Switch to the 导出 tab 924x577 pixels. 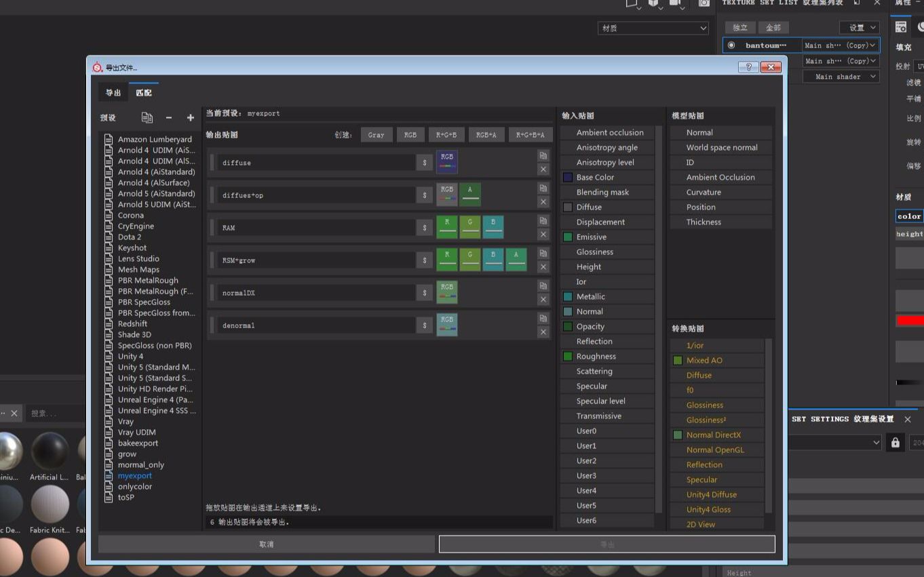113,92
